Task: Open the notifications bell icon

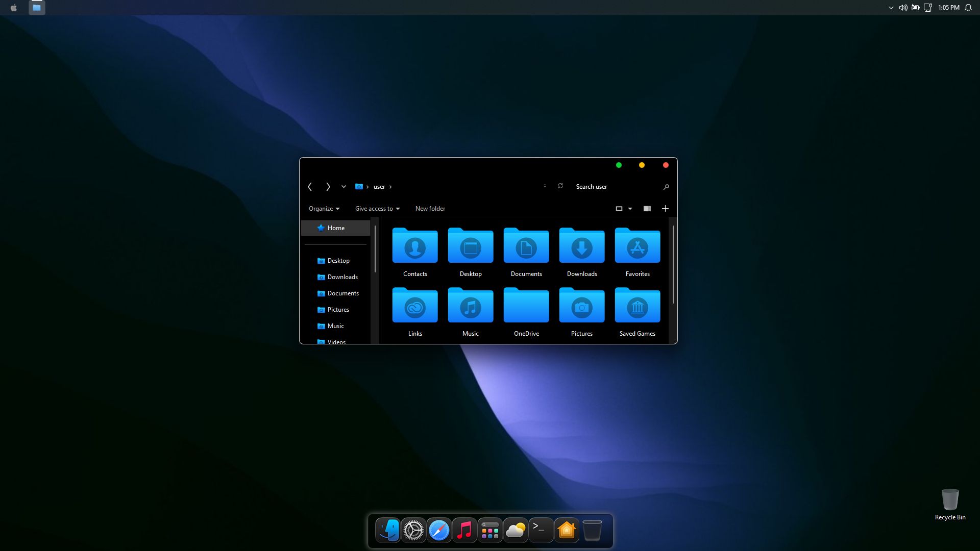Action: (968, 8)
